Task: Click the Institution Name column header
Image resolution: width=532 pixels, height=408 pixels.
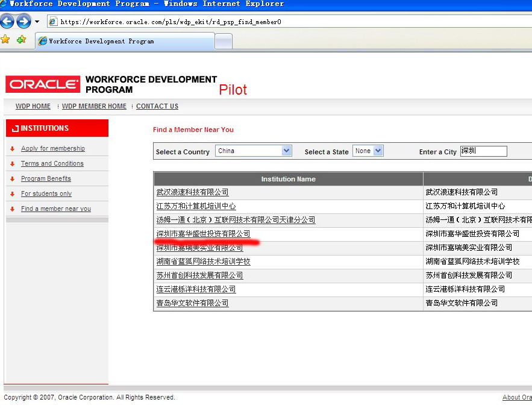Action: (x=289, y=179)
